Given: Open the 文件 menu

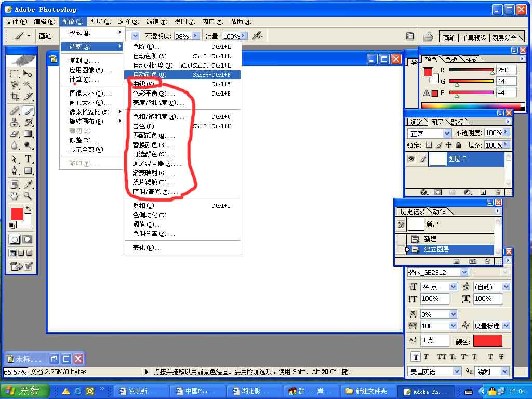Looking at the screenshot, I should [17, 22].
